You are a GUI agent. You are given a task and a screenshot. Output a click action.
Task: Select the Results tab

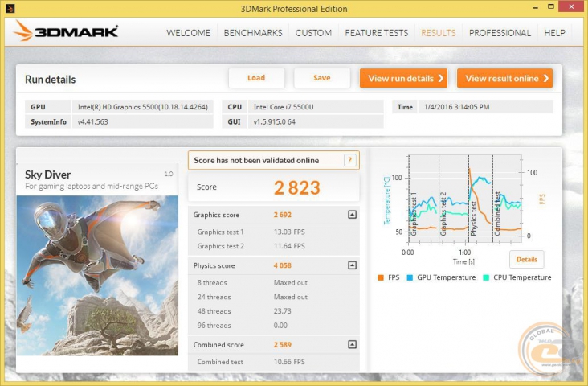click(439, 33)
